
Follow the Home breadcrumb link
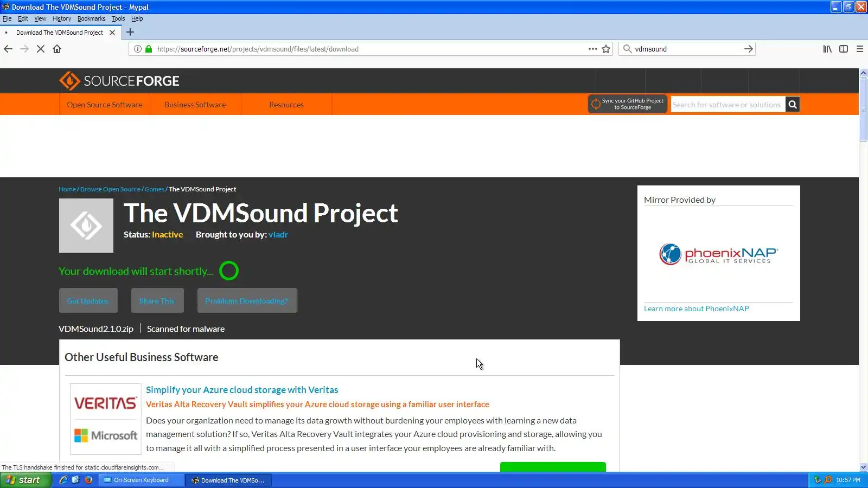coord(67,189)
